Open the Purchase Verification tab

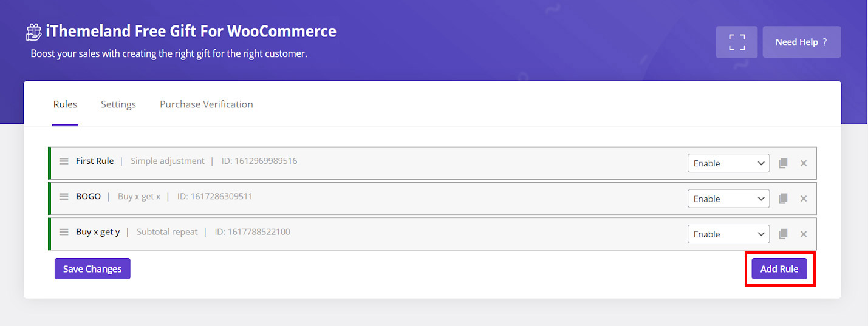pos(207,104)
